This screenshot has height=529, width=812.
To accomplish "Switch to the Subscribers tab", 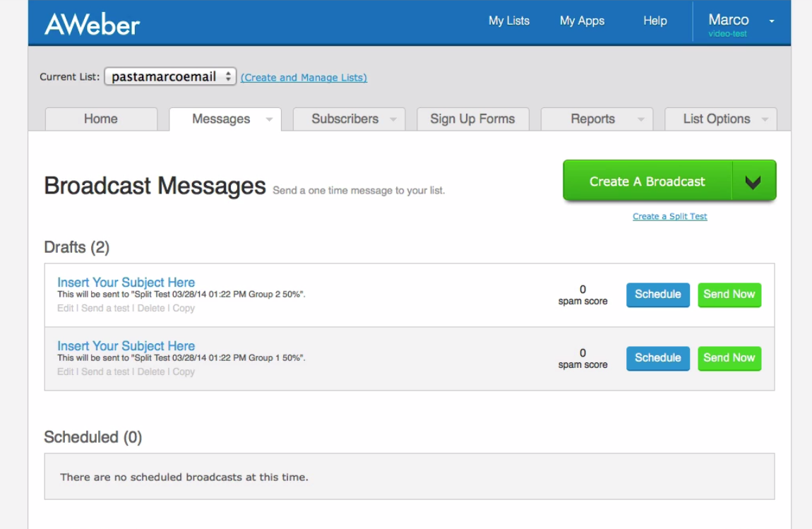I will point(345,119).
